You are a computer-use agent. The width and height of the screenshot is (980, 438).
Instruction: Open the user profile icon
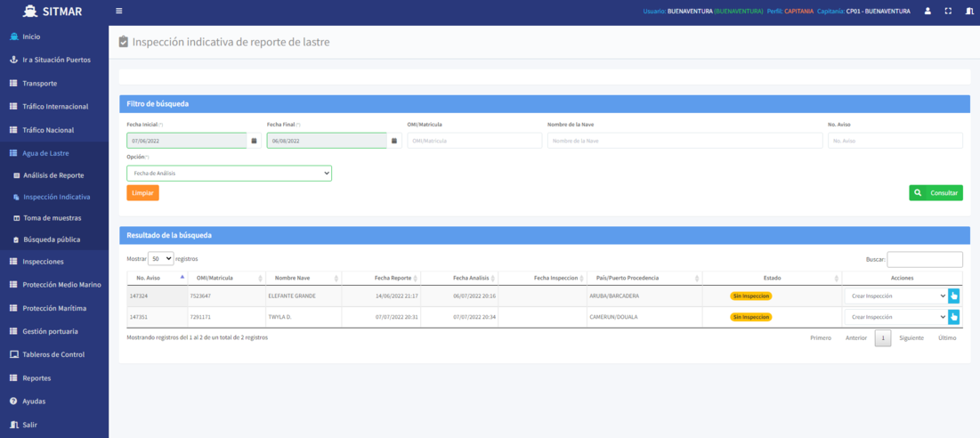click(x=927, y=12)
